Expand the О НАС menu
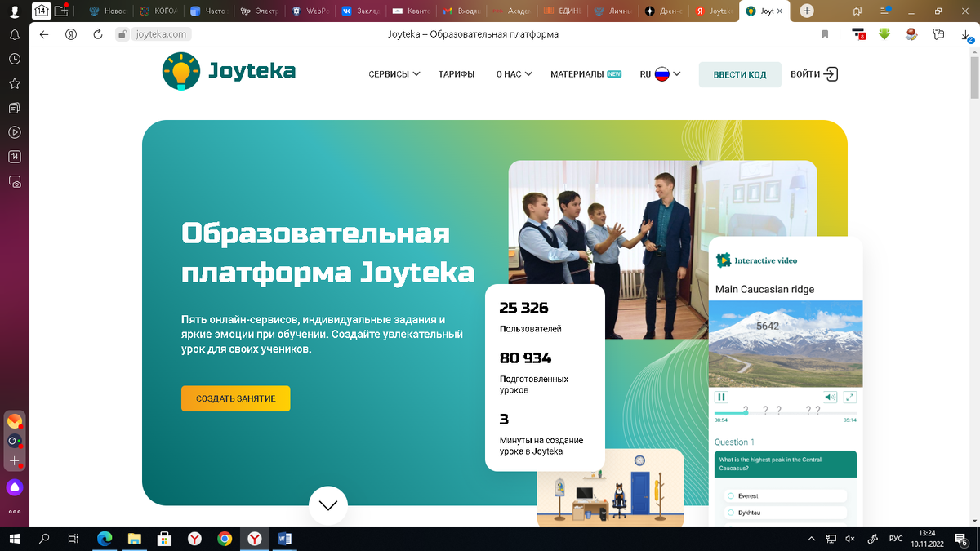Viewport: 980px width, 551px height. coord(514,74)
